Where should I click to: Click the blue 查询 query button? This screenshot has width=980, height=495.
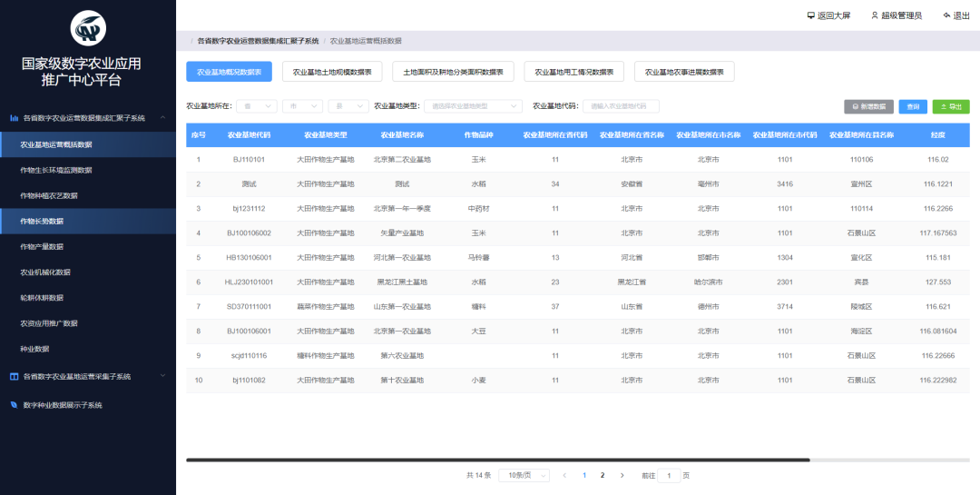point(913,106)
